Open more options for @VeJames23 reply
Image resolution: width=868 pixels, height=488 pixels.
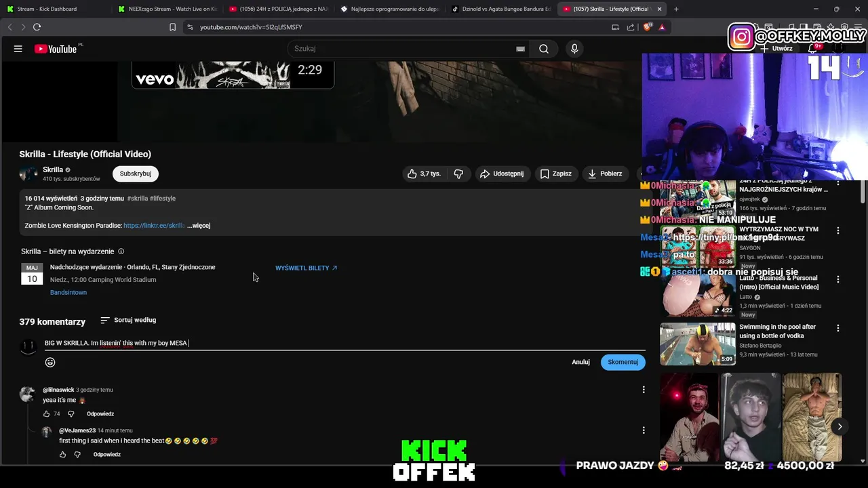point(644,430)
